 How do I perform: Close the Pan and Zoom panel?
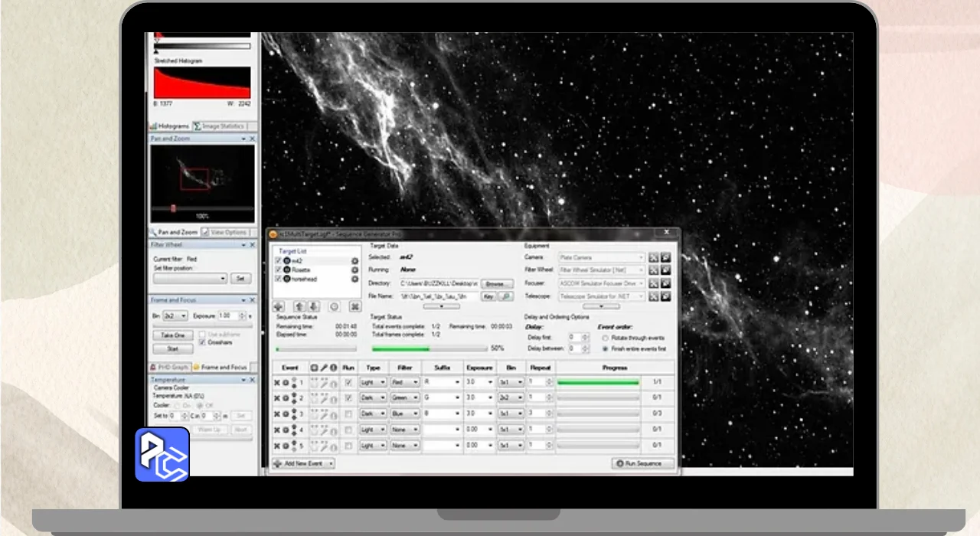pyautogui.click(x=253, y=139)
